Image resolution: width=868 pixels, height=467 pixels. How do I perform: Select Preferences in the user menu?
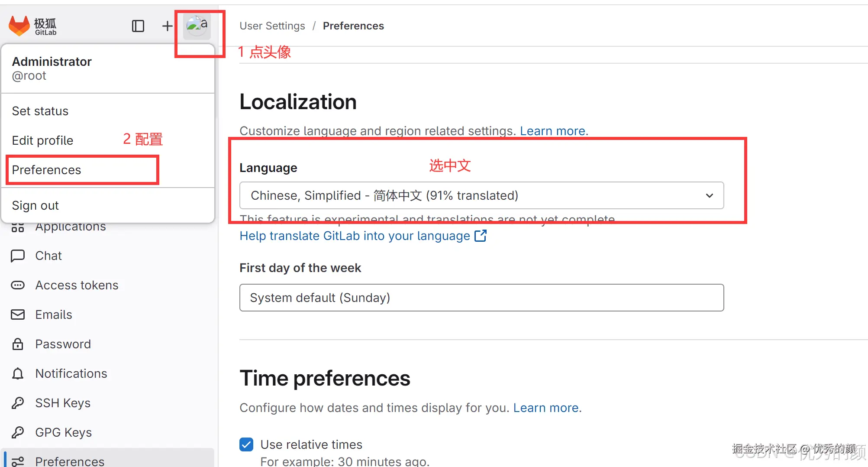pos(47,170)
